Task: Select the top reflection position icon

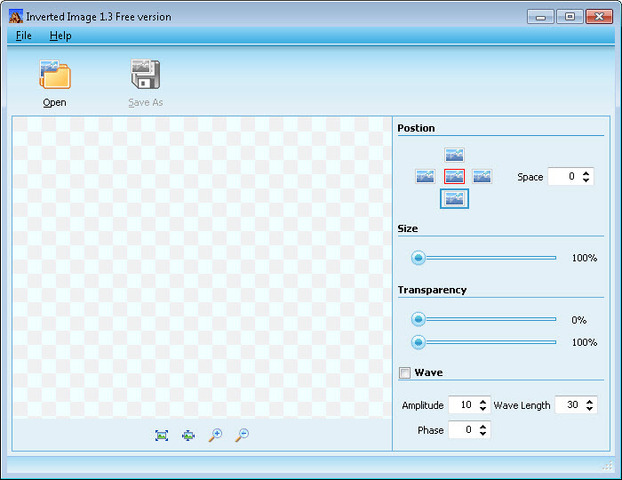Action: [454, 155]
